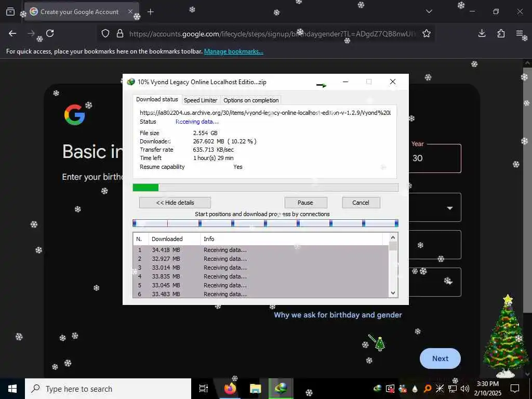Image resolution: width=532 pixels, height=399 pixels.
Task: Click the Info column header
Action: click(292, 239)
